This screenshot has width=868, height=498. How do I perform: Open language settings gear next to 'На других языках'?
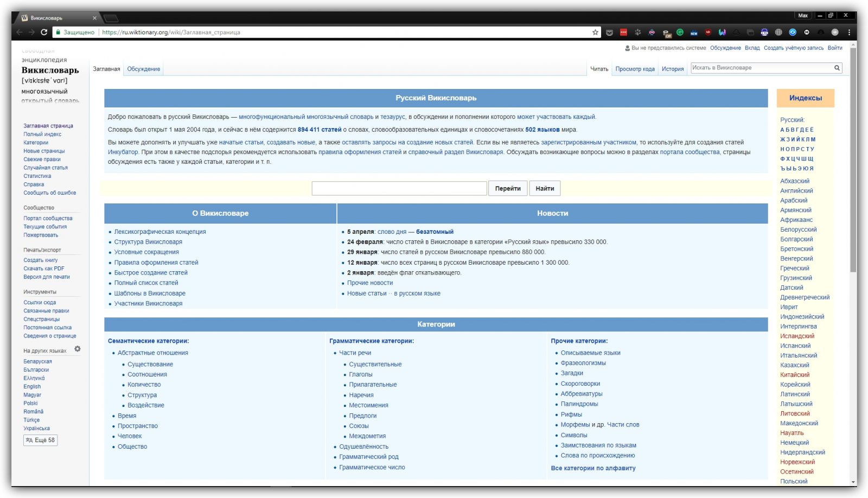pos(78,349)
